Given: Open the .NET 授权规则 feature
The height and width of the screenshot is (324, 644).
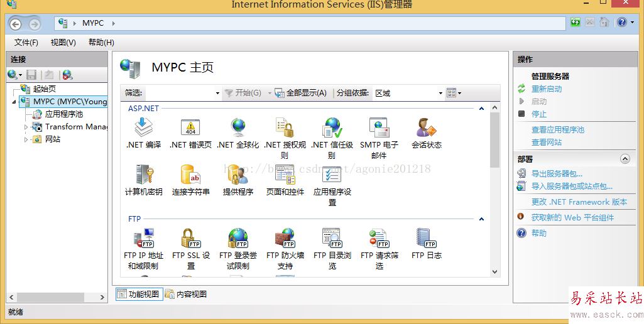Looking at the screenshot, I should [285, 138].
